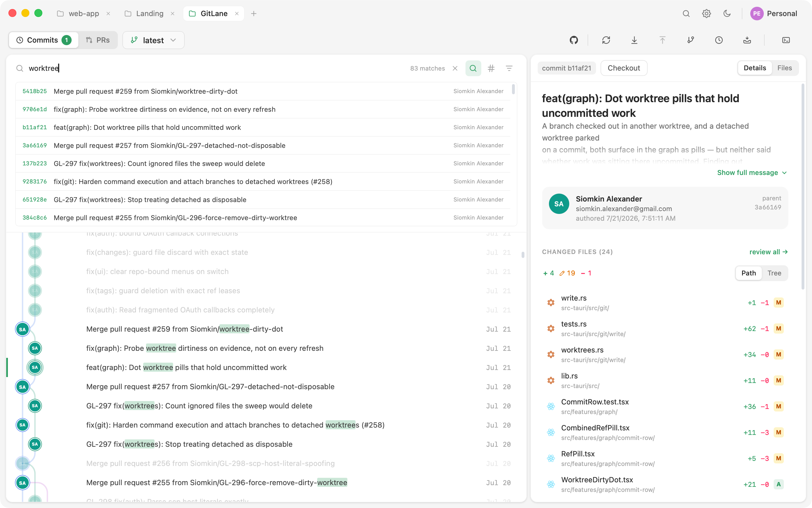Viewport: 812px width, 508px height.
Task: Select the Path file listing toggle
Action: tap(749, 273)
